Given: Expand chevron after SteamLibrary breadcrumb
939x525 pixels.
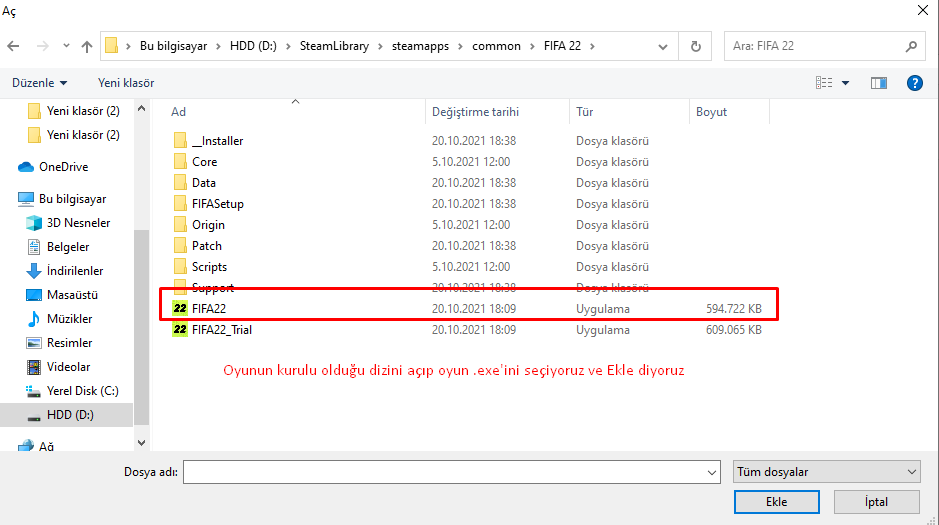Looking at the screenshot, I should [380, 46].
